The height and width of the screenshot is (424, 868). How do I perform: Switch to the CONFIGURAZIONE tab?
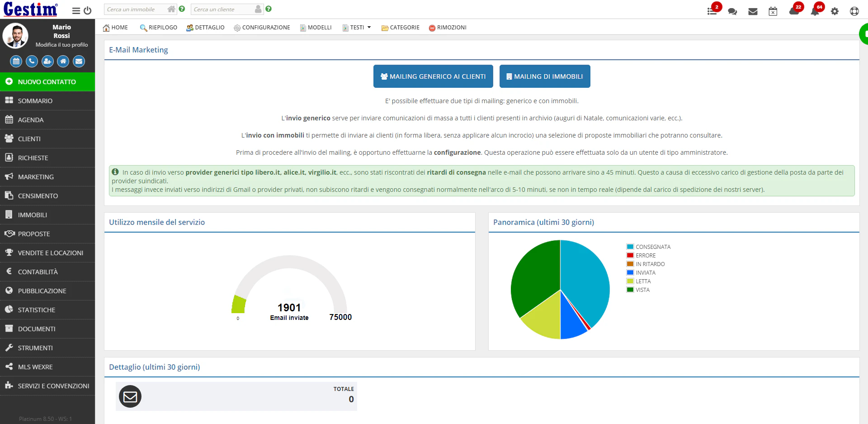(x=262, y=28)
